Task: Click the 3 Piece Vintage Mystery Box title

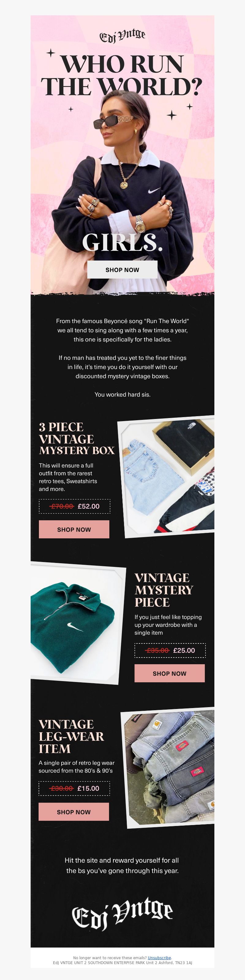Action: click(x=77, y=438)
